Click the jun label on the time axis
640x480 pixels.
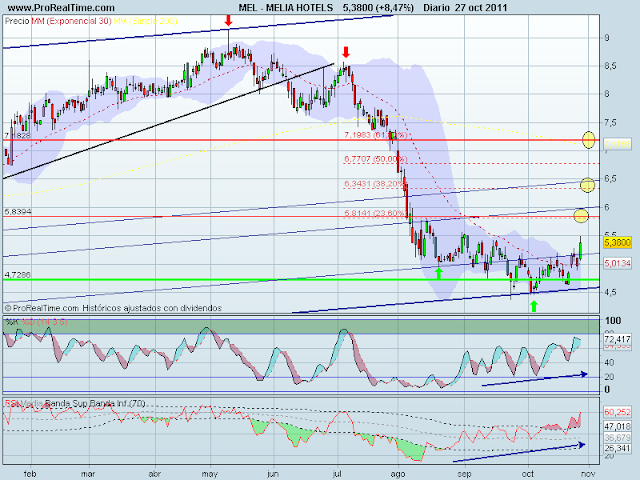click(273, 474)
